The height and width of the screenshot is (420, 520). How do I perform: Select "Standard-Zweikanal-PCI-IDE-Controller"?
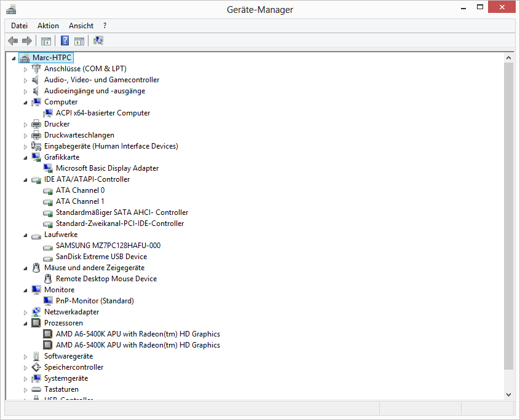point(120,224)
